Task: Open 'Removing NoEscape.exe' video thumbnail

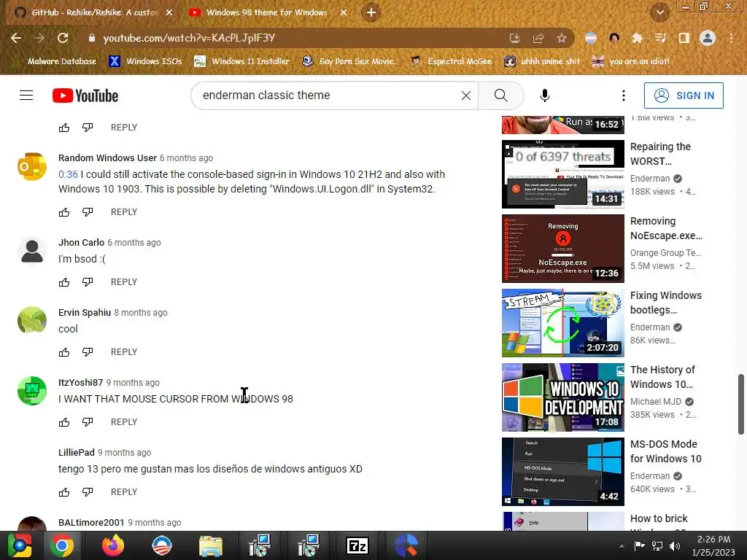Action: tap(562, 249)
